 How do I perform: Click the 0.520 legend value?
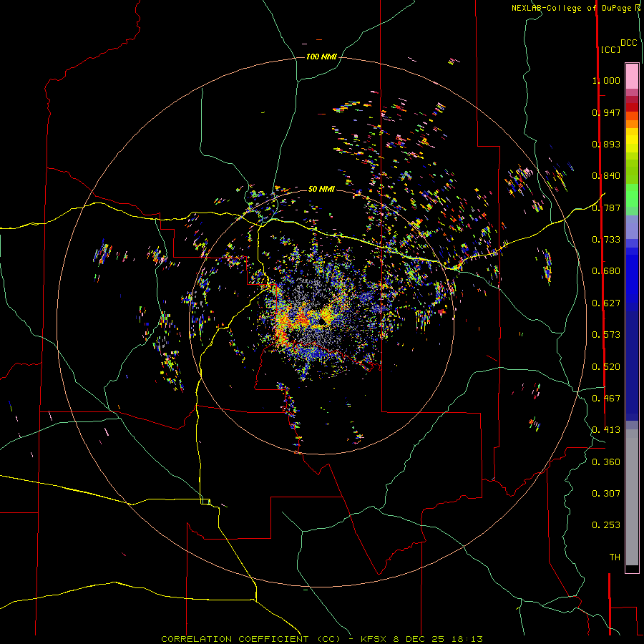click(x=606, y=367)
